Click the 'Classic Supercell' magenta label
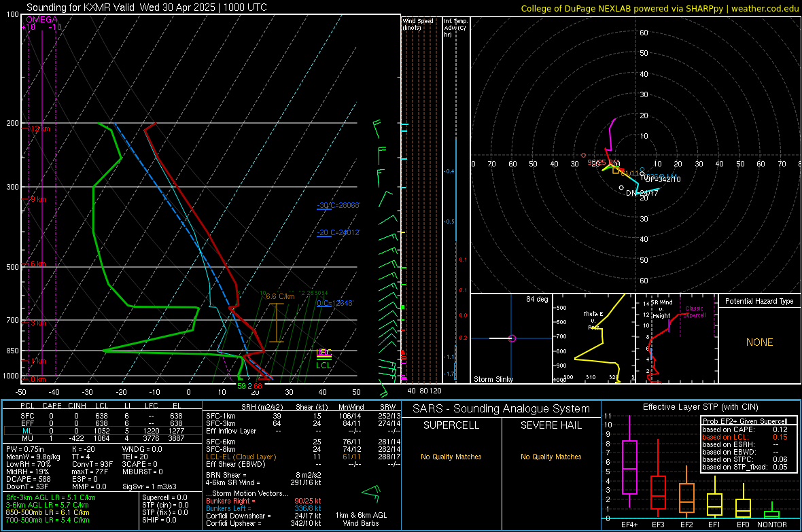The height and width of the screenshot is (532, 802). pos(694,312)
